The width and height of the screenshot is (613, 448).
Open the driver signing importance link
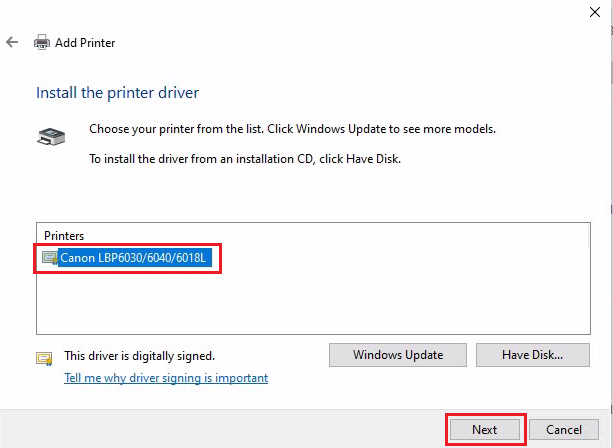[x=166, y=378]
